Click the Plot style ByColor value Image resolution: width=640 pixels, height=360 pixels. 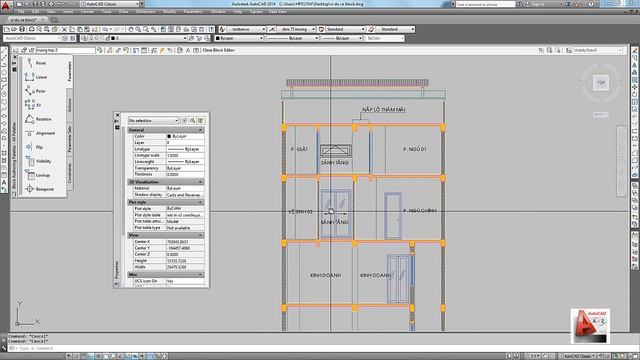pos(185,209)
